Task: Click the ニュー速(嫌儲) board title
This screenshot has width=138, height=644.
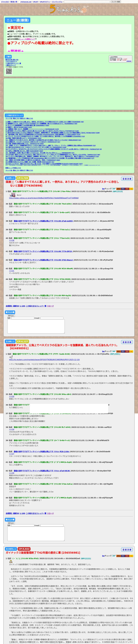Action: (x=18, y=20)
